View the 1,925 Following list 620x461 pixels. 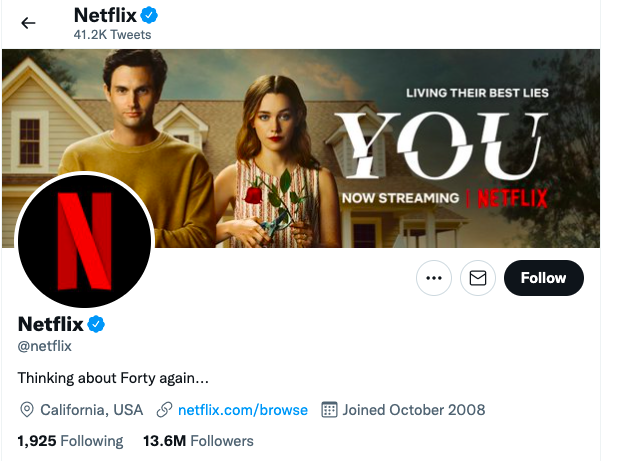(70, 441)
